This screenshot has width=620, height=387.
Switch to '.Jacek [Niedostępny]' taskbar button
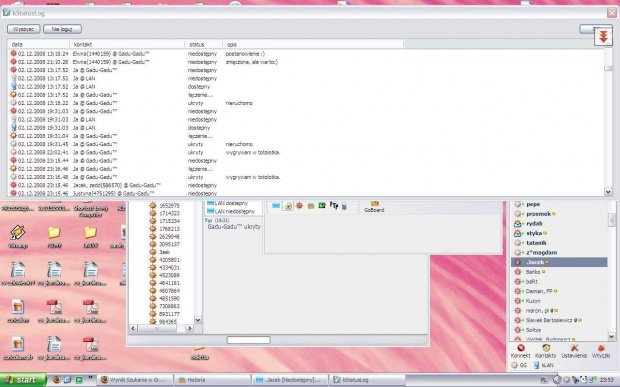click(290, 380)
